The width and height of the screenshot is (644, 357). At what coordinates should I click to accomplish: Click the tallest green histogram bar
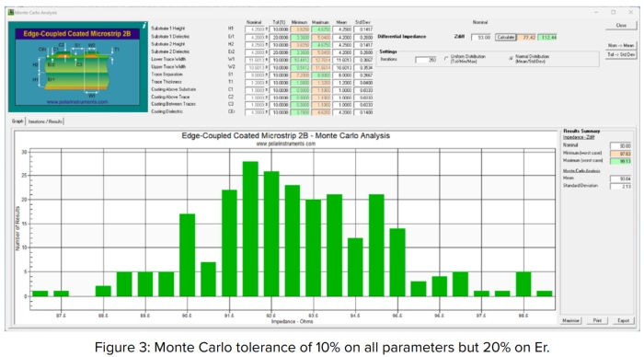(x=250, y=229)
